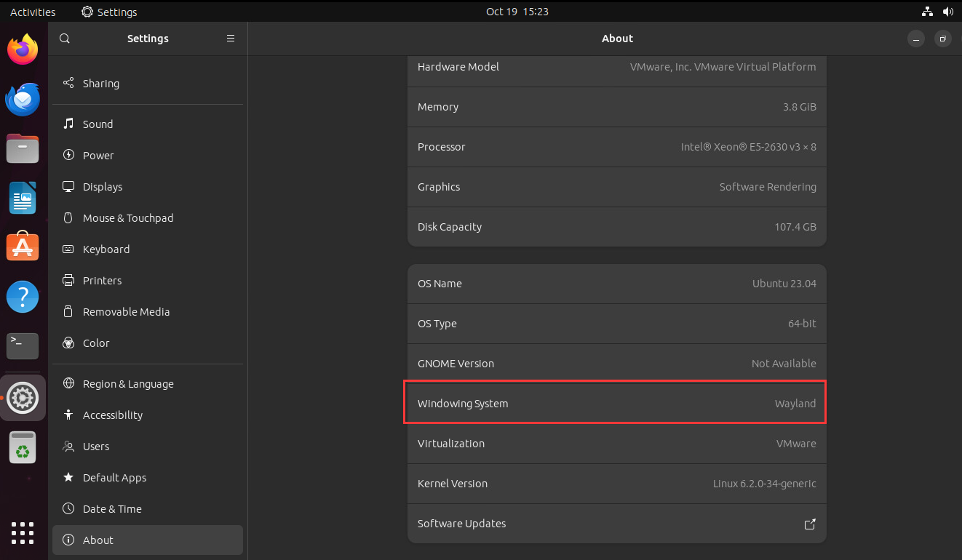Launch Firefox from the dock

coord(23,49)
